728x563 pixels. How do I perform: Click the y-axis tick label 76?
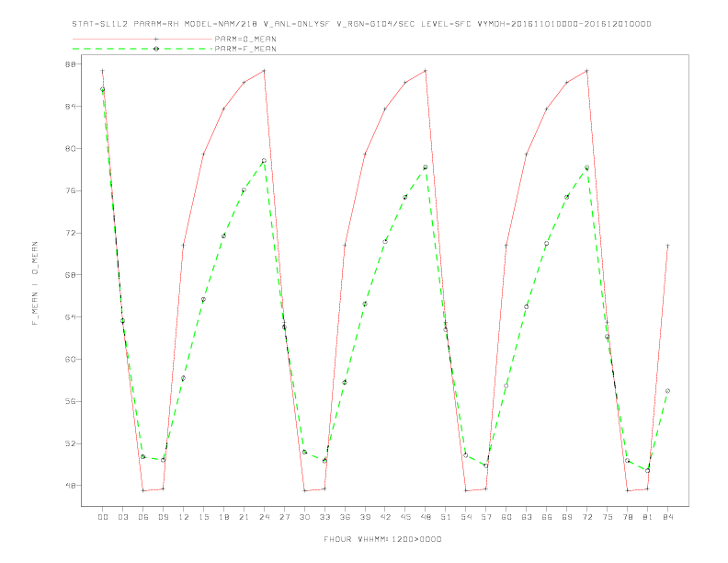71,190
